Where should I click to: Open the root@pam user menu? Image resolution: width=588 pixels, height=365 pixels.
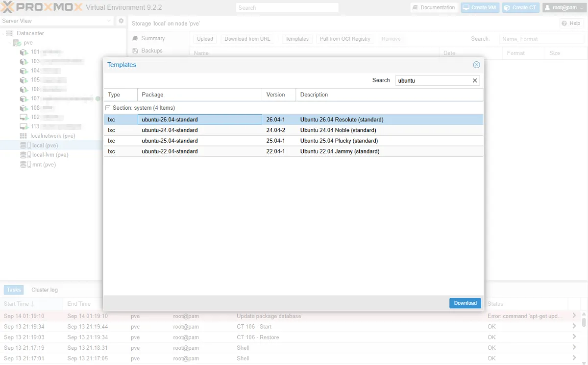click(x=563, y=7)
